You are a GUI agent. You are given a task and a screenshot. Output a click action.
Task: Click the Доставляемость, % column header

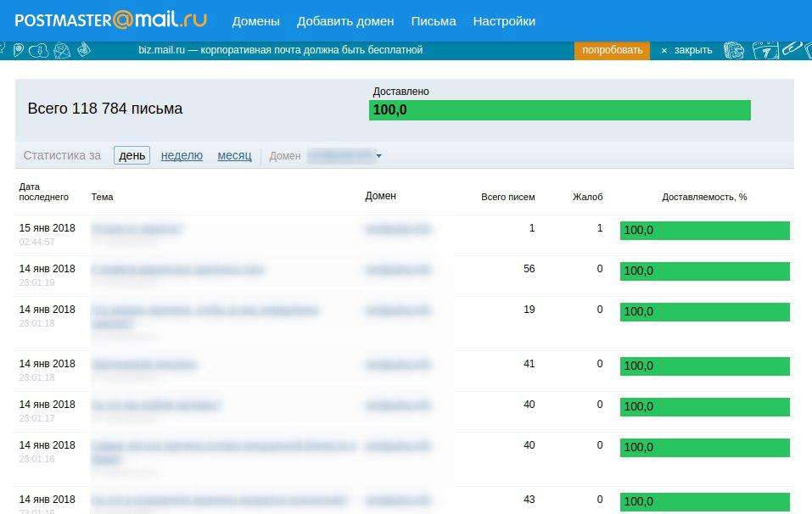[x=704, y=197]
